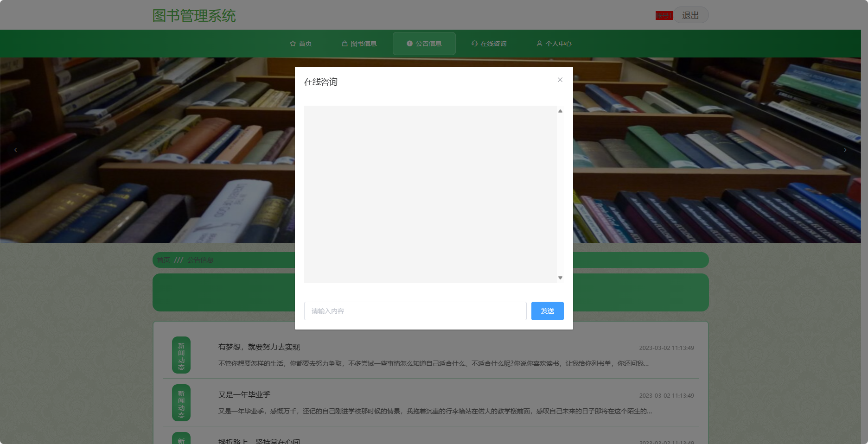This screenshot has height=444, width=868.
Task: Click the chat scrollbar up arrow
Action: point(560,111)
